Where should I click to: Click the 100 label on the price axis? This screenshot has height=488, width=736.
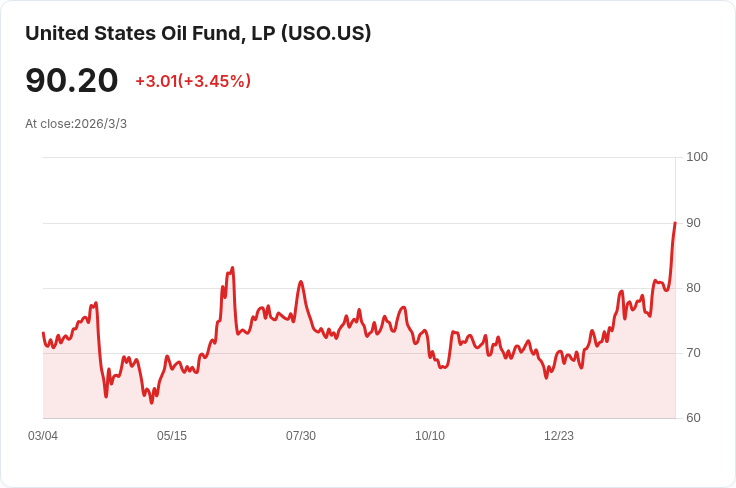pyautogui.click(x=697, y=157)
